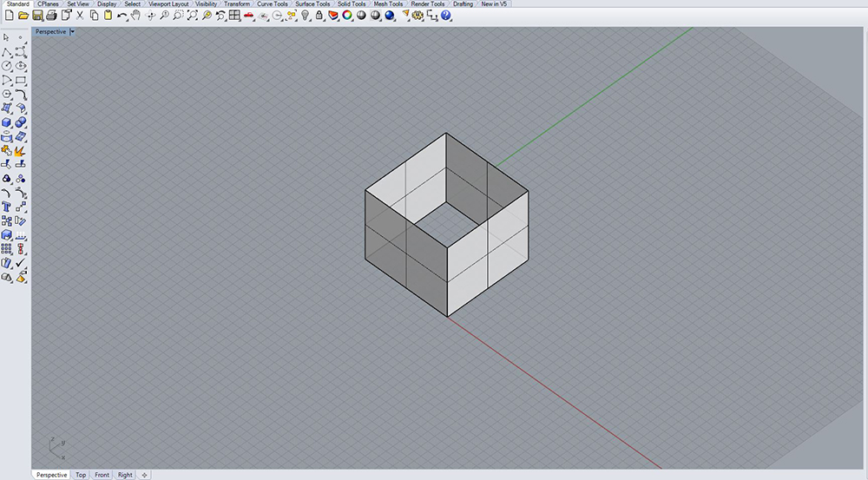Image resolution: width=868 pixels, height=480 pixels.
Task: Select the Zoom Window tool
Action: (178, 16)
